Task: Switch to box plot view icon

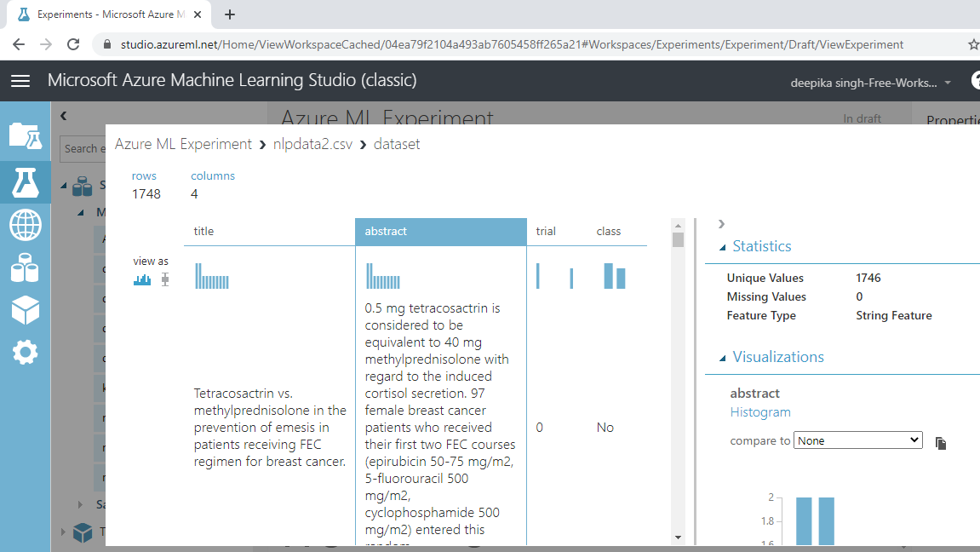Action: pyautogui.click(x=165, y=279)
